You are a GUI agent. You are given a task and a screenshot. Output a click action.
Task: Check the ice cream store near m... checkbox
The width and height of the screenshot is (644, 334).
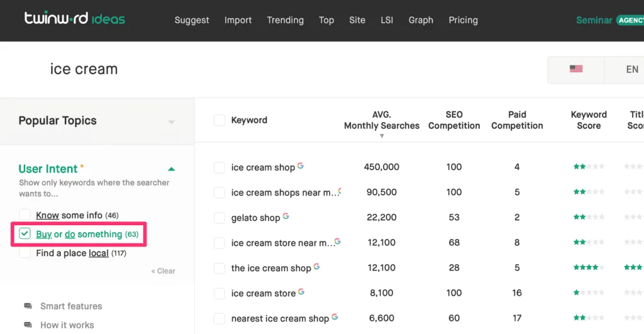pos(219,243)
